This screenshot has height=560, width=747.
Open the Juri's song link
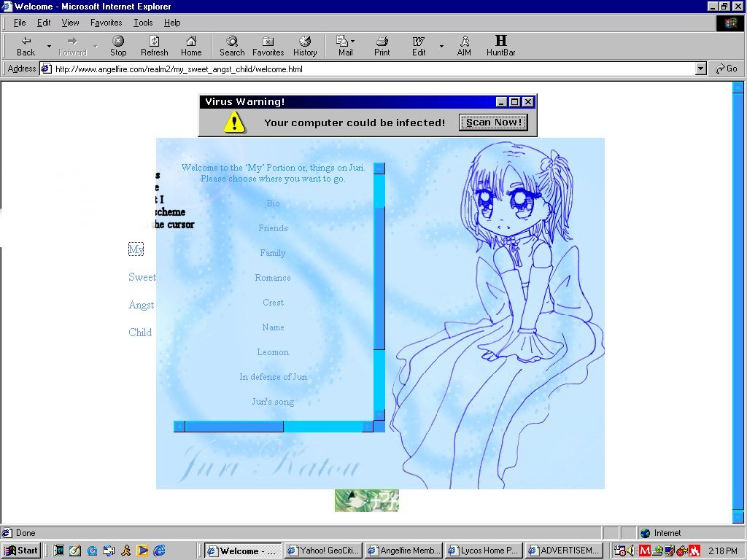273,402
